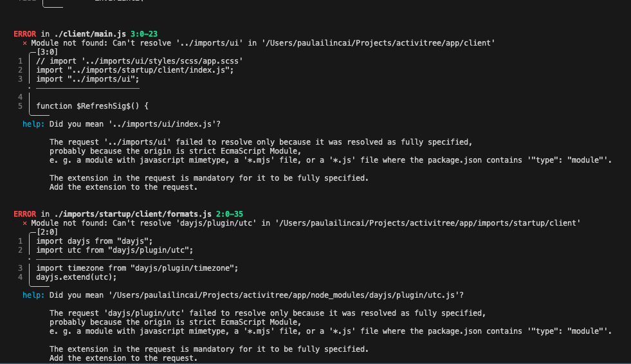
Task: Click the import utc from "dayjs/plugin/utc" line
Action: coord(114,250)
